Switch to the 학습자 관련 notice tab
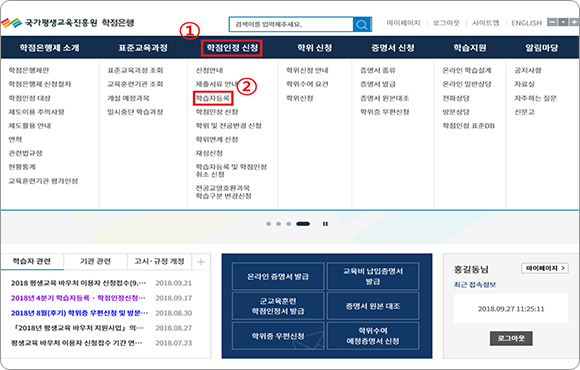 click(32, 261)
